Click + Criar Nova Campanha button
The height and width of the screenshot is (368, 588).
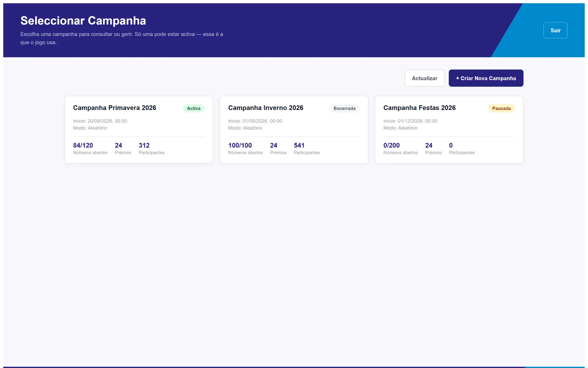tap(486, 78)
